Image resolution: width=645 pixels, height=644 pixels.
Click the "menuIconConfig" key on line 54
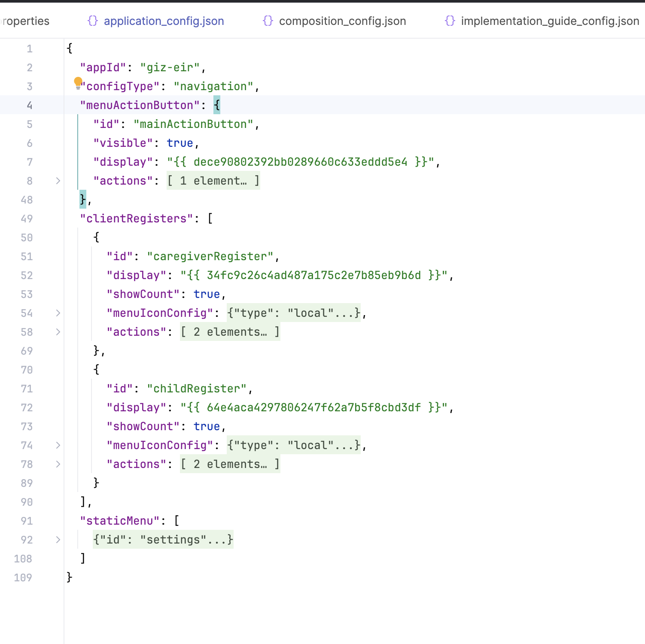[160, 313]
